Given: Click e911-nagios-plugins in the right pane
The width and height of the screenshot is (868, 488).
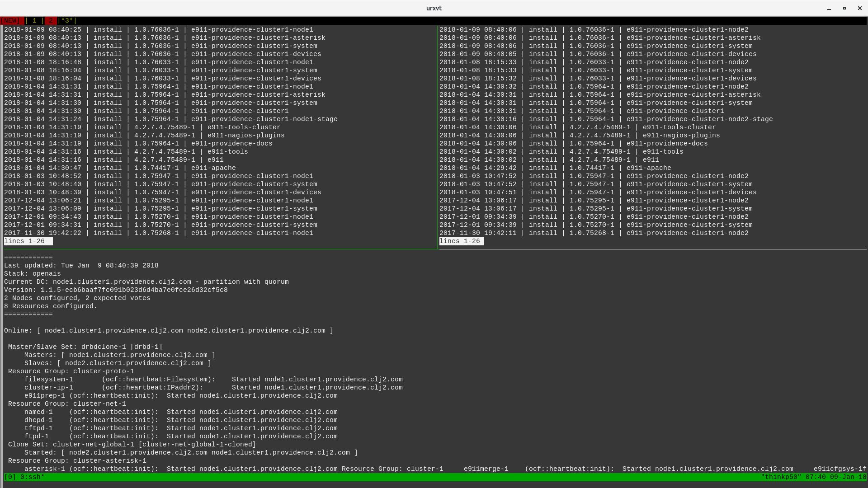Looking at the screenshot, I should (x=681, y=136).
